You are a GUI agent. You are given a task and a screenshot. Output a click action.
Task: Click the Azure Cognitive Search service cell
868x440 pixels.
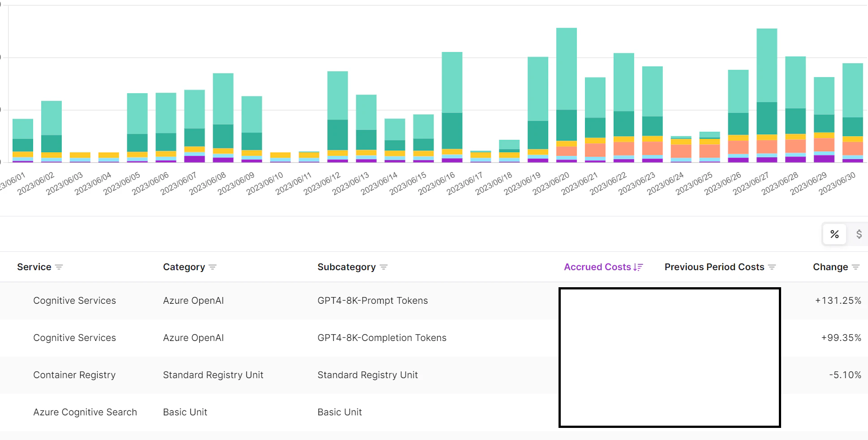click(x=85, y=412)
